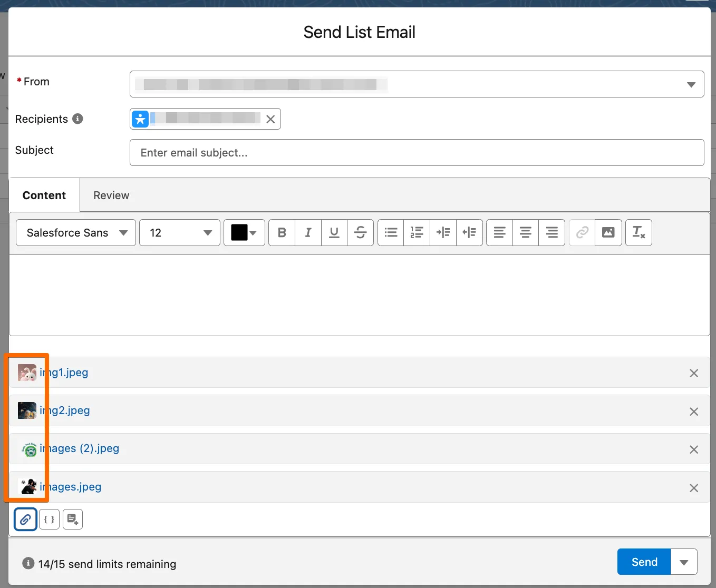This screenshot has width=716, height=588.
Task: Open the insert template icon
Action: [73, 520]
